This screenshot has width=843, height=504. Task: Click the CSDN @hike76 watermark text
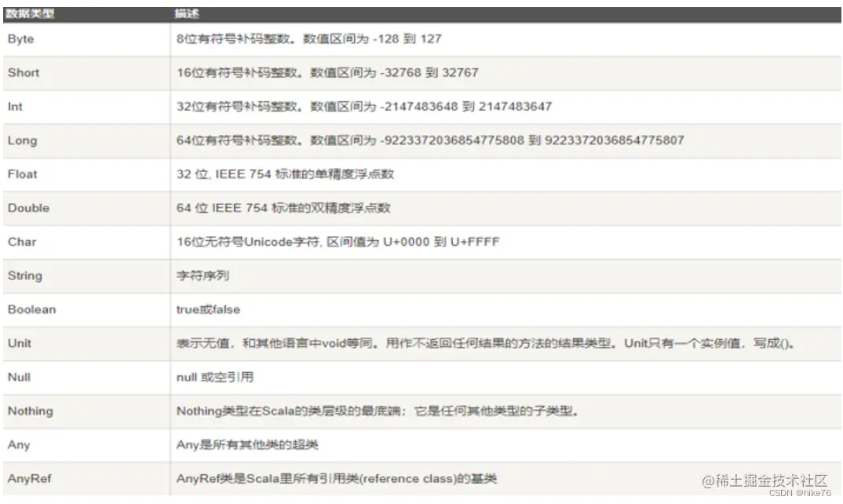pos(787,492)
